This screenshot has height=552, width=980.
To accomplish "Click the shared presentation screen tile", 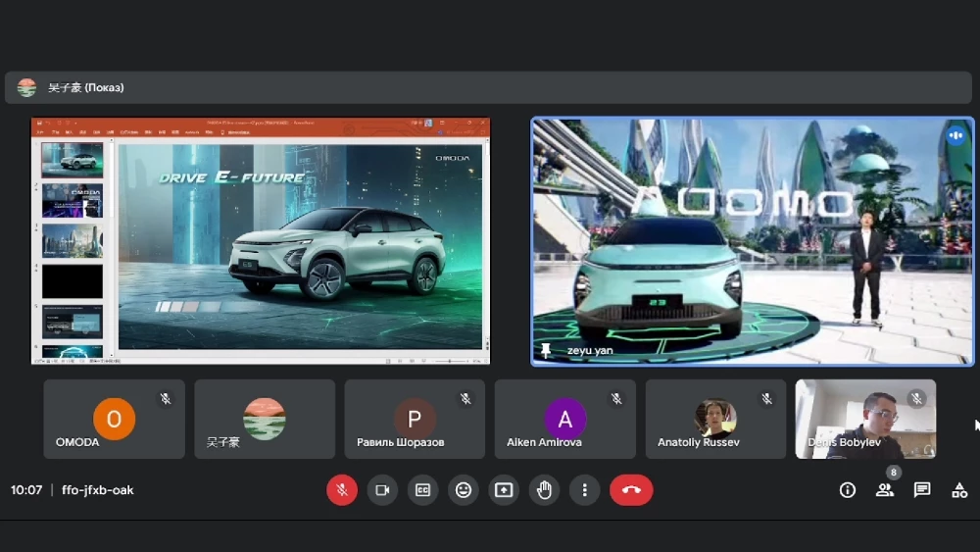I will 261,241.
